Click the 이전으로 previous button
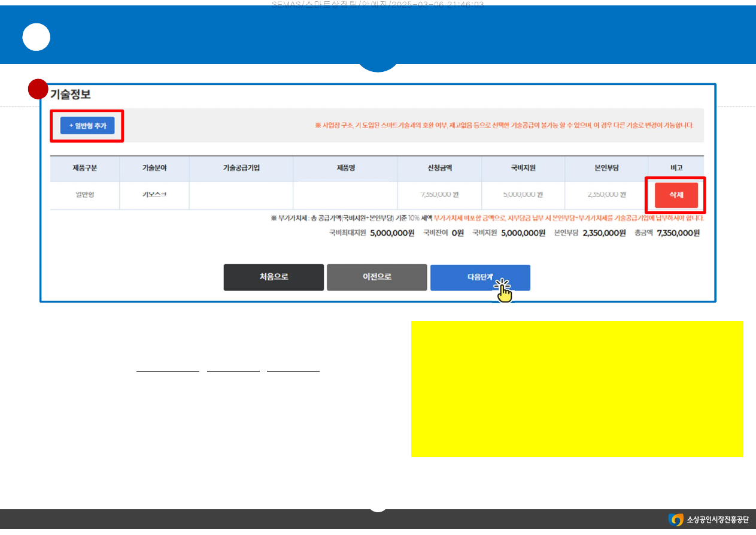This screenshot has width=756, height=535. 377,277
